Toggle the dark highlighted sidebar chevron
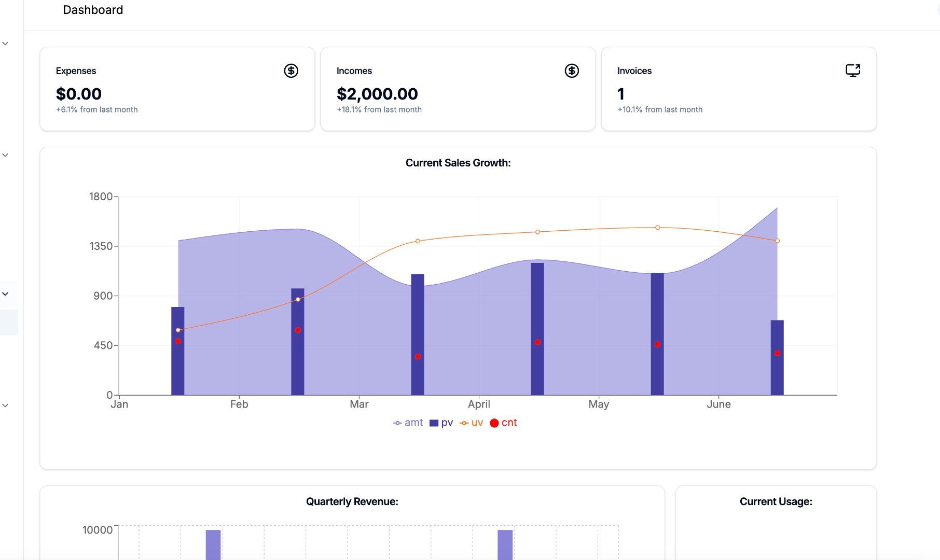Image resolution: width=940 pixels, height=560 pixels. pyautogui.click(x=5, y=294)
